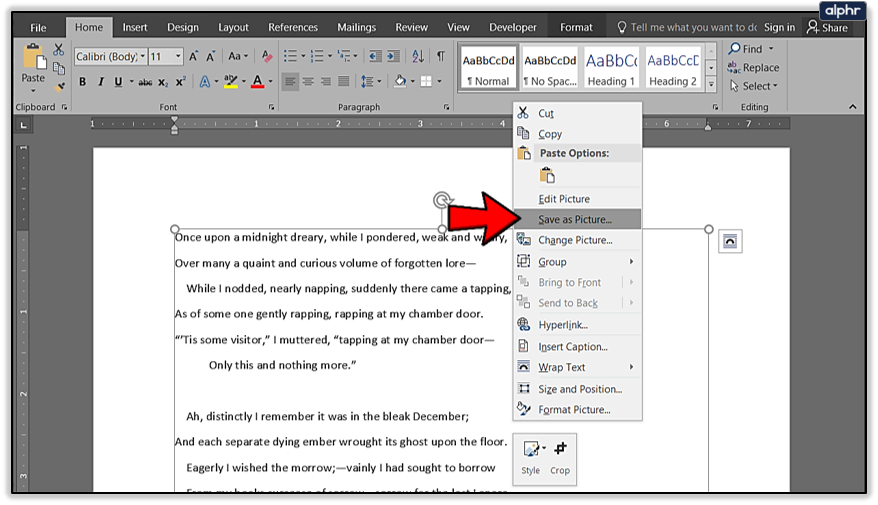Image resolution: width=878 pixels, height=505 pixels.
Task: Open the Insert ribbon tab
Action: tap(135, 27)
